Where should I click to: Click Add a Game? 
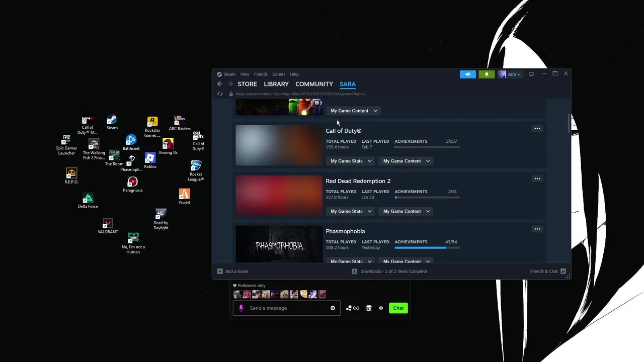[233, 271]
